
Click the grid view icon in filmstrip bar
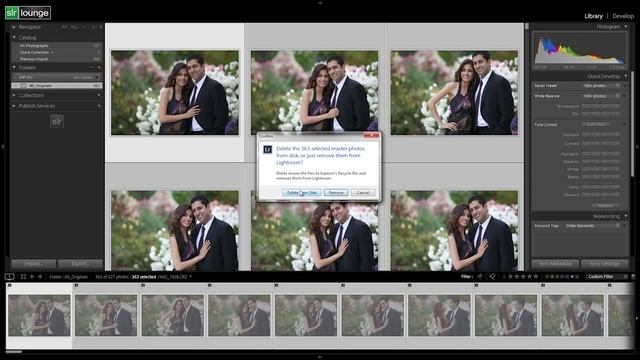click(23, 277)
